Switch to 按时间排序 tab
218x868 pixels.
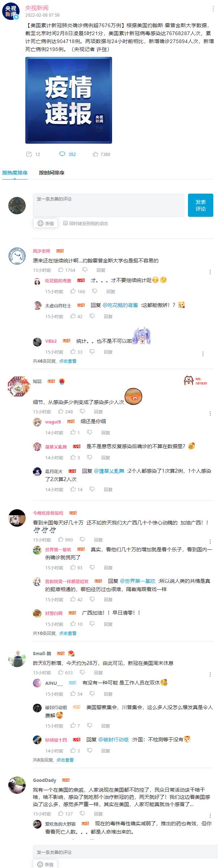click(52, 173)
